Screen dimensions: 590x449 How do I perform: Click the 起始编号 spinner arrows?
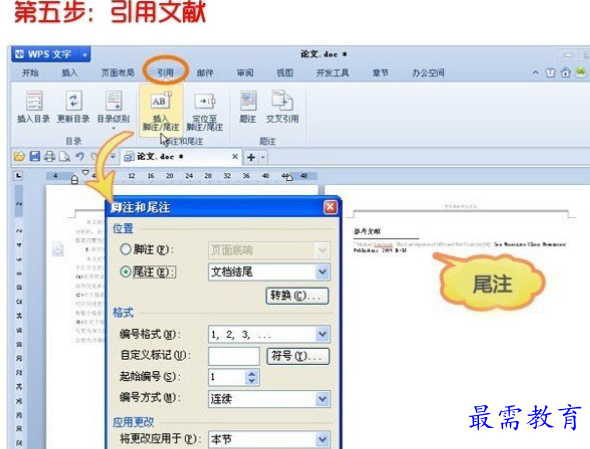252,377
